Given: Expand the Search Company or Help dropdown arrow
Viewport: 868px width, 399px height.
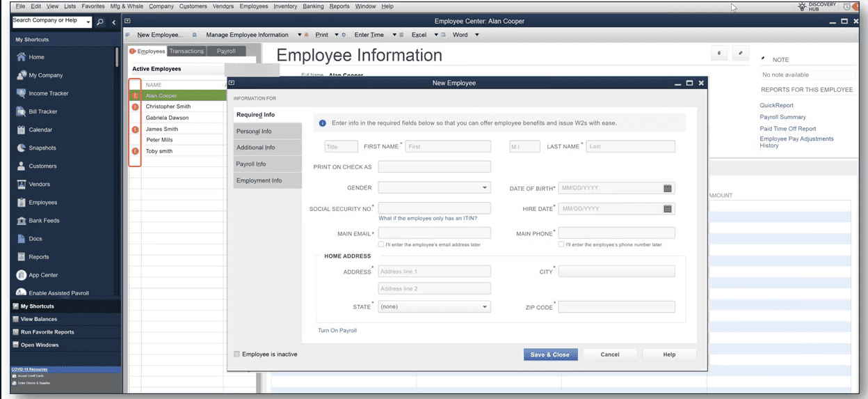Looking at the screenshot, I should (x=88, y=22).
